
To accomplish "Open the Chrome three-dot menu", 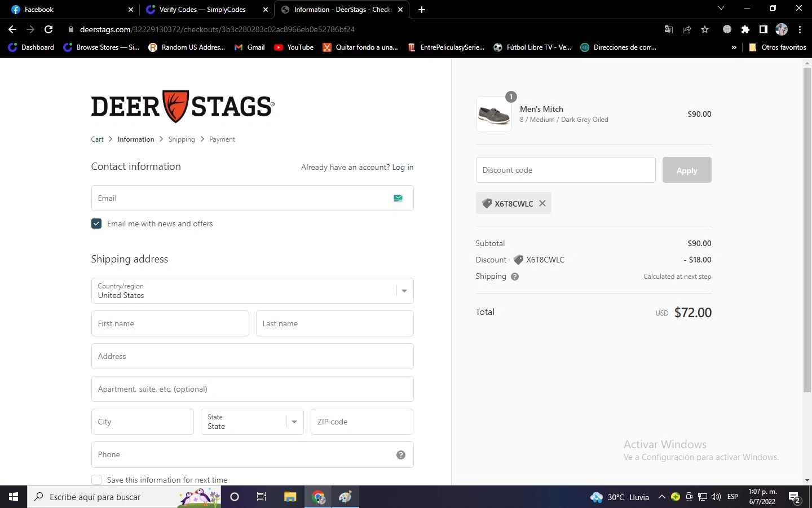I will (800, 29).
